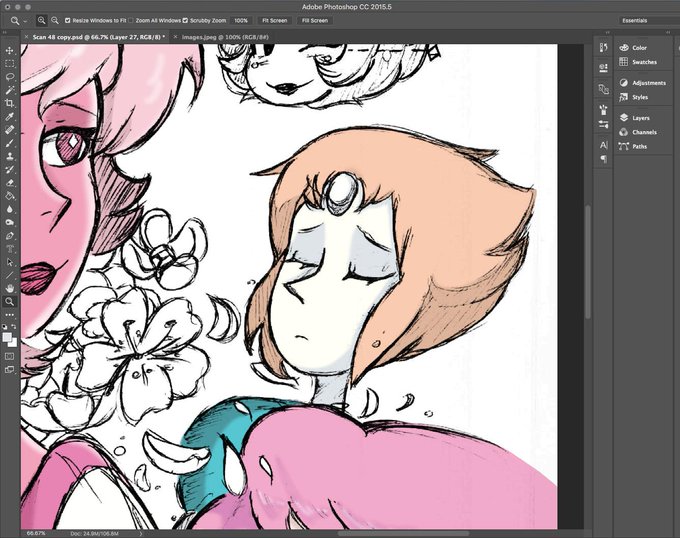
Task: Click the Fill Screen button
Action: tap(315, 20)
